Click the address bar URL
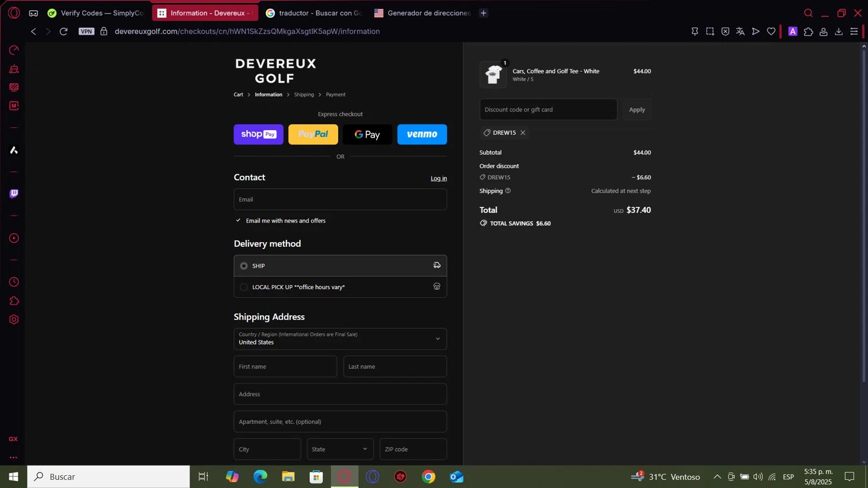 (x=247, y=31)
